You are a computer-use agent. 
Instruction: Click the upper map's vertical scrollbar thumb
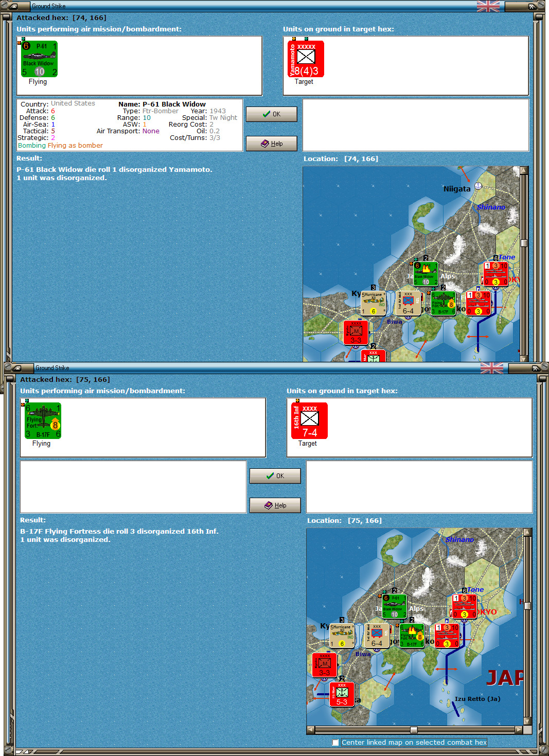coord(524,243)
